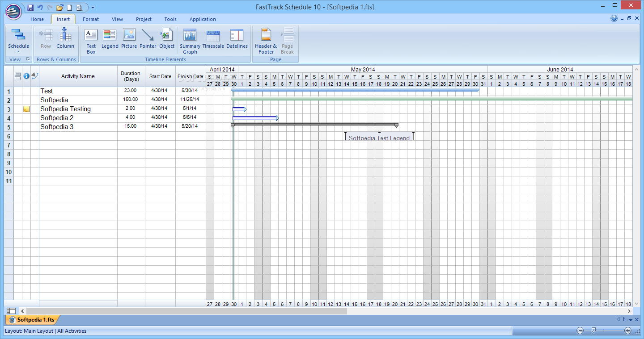Open the help question mark icon
This screenshot has height=339, width=644.
[x=614, y=19]
